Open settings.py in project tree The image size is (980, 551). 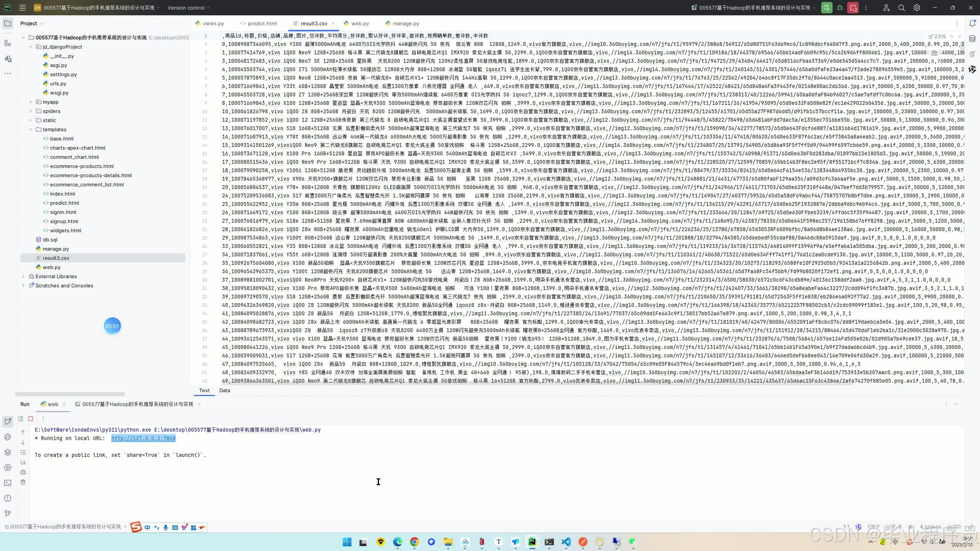pos(63,74)
